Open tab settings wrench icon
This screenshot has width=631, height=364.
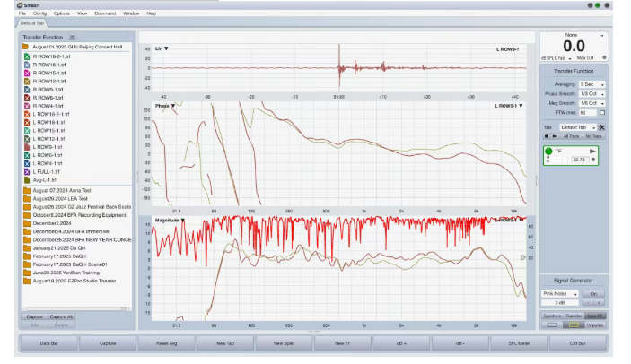point(602,128)
